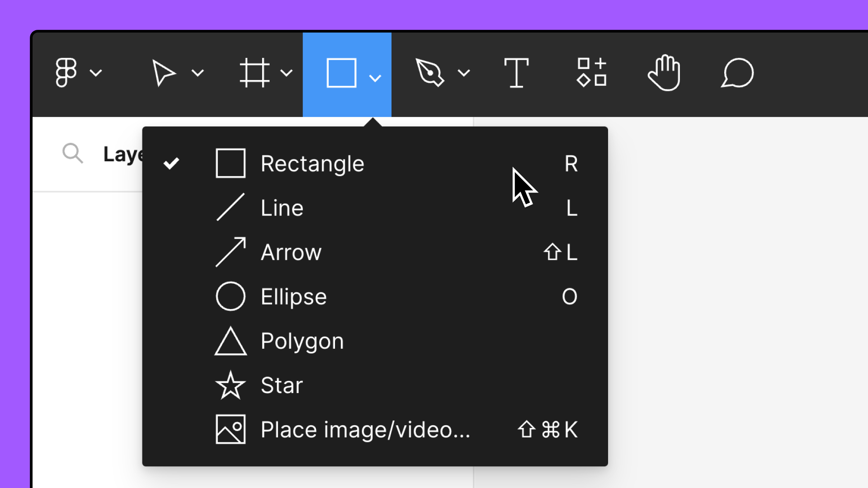Expand the Move tool options dropdown
Image resolution: width=868 pixels, height=488 pixels.
pos(197,74)
